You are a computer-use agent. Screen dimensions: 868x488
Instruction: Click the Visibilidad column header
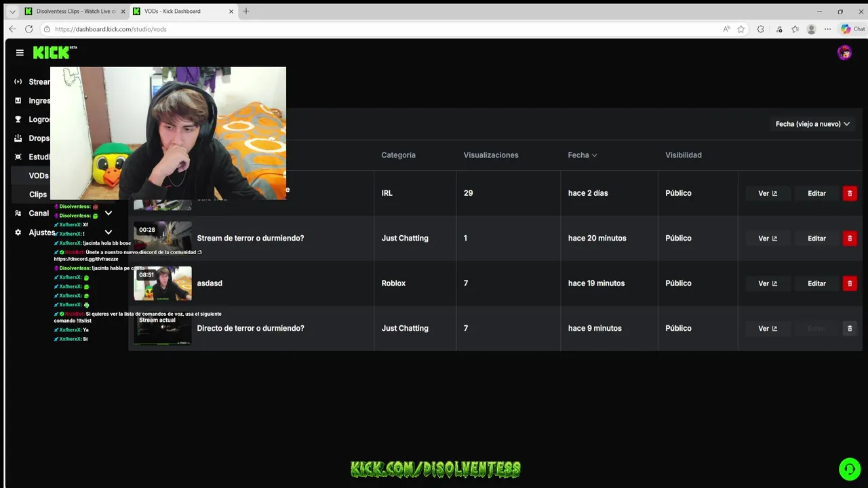[684, 155]
